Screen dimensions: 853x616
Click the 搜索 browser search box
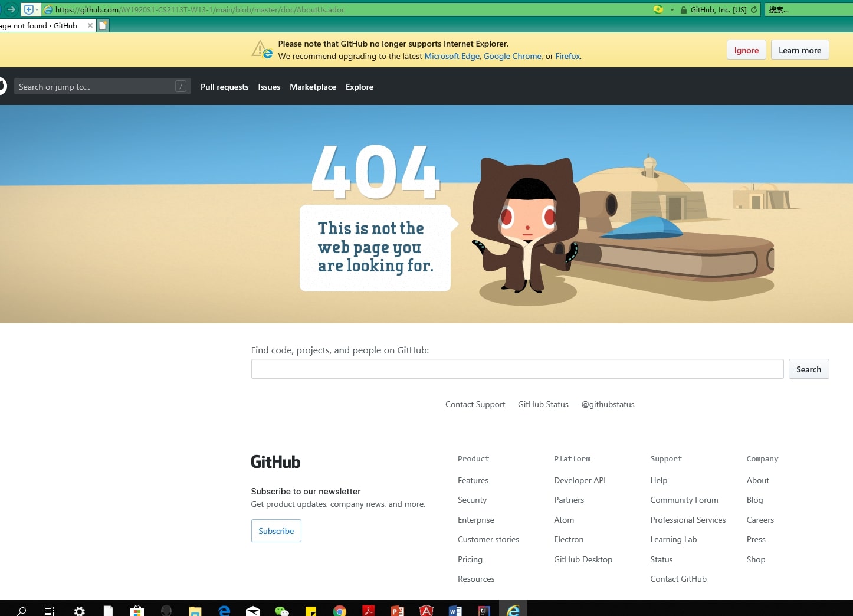(809, 9)
